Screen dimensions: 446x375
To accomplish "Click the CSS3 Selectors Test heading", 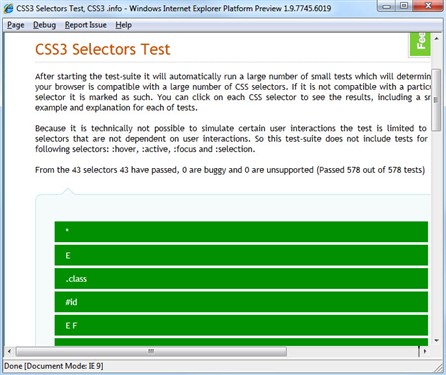I will [103, 49].
